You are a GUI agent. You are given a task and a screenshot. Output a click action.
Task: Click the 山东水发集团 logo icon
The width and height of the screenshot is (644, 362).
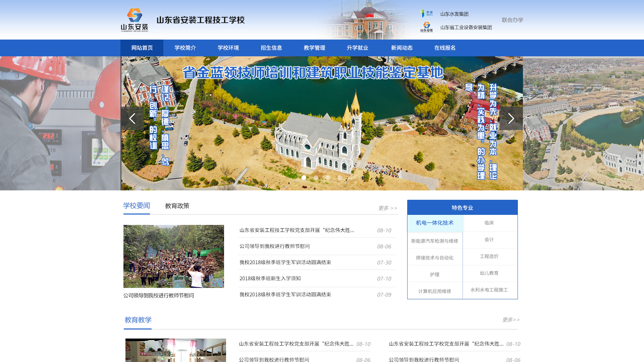tap(426, 14)
